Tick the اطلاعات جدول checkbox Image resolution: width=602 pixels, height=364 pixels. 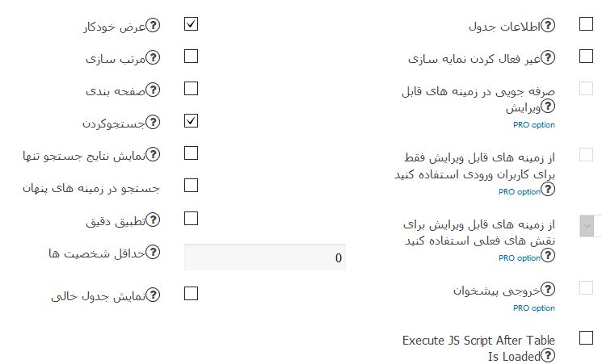click(x=587, y=23)
